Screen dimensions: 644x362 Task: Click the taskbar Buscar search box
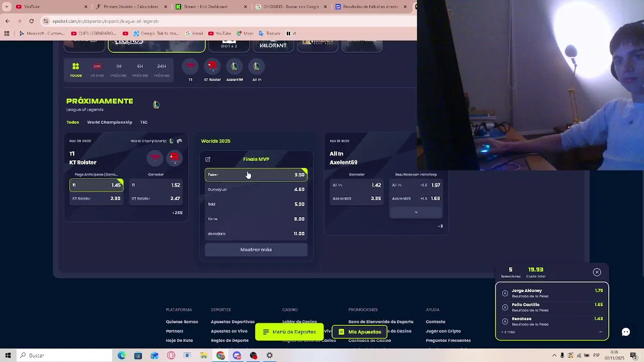coord(64,355)
